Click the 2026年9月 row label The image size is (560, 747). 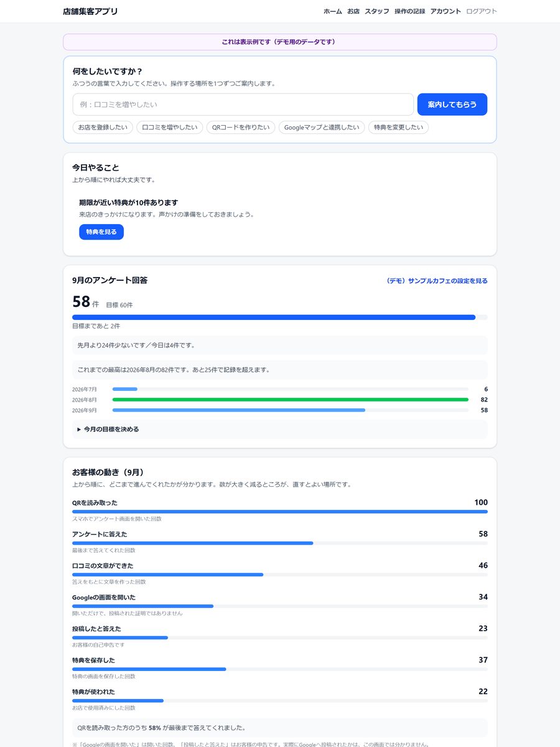pos(85,410)
